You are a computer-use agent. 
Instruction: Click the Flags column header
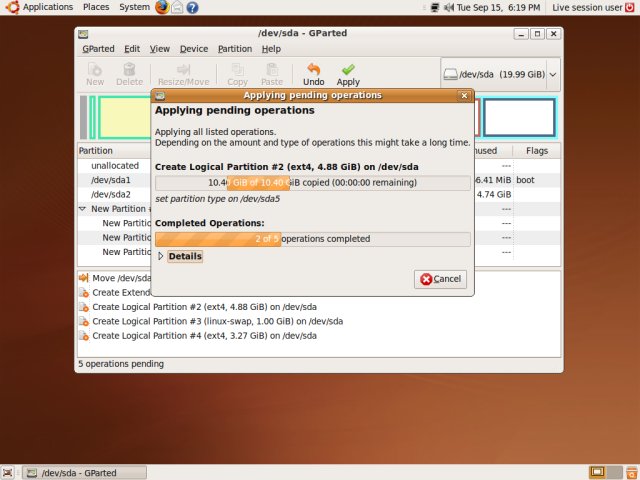click(x=537, y=151)
